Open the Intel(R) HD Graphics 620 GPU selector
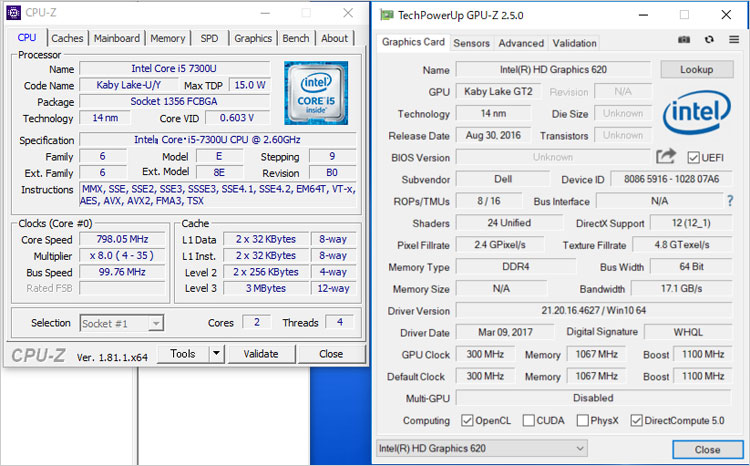The image size is (750, 466). pyautogui.click(x=482, y=448)
